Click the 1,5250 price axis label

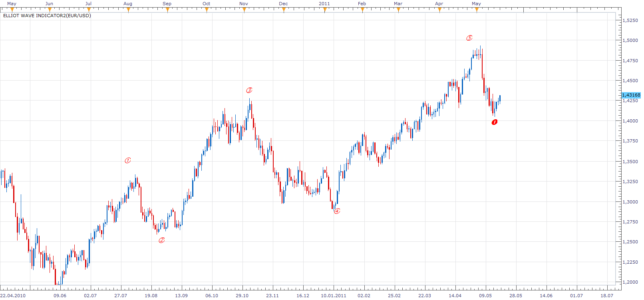[630, 20]
